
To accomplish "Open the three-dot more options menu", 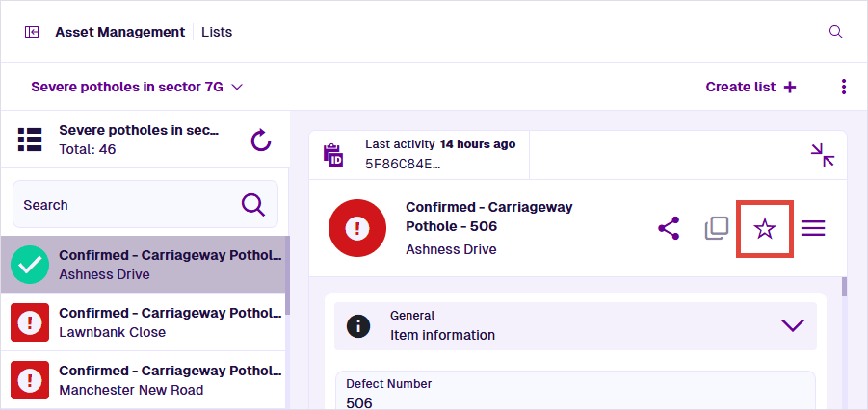I will pos(843,87).
